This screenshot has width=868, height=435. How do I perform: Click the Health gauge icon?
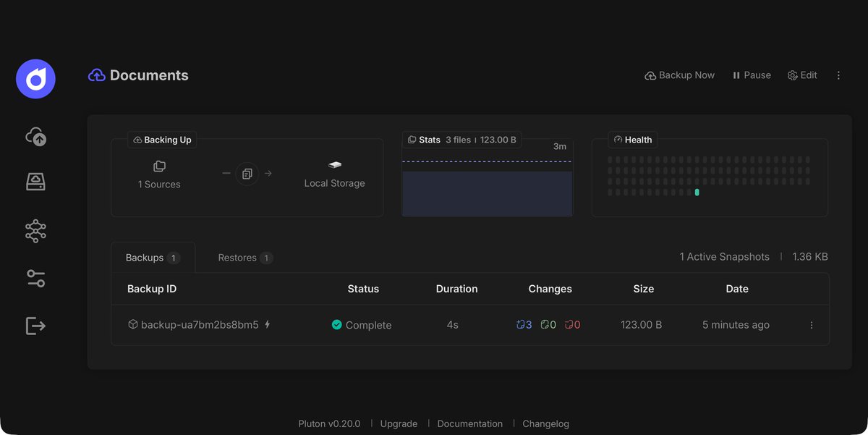click(x=618, y=140)
